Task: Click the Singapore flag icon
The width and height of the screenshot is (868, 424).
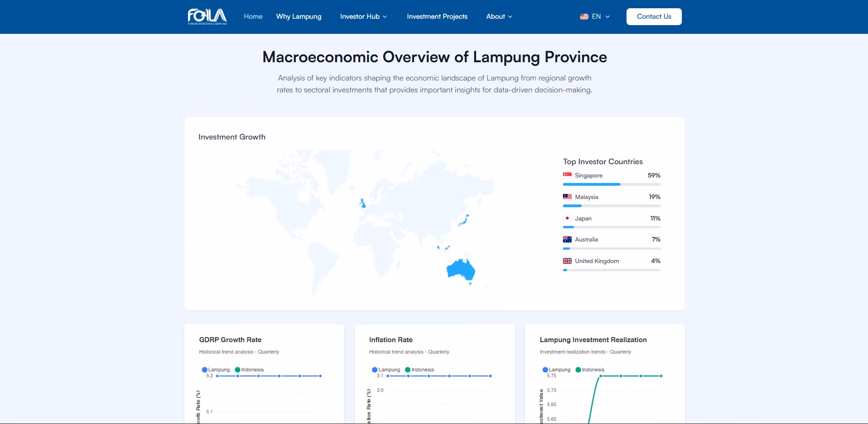Action: tap(567, 175)
